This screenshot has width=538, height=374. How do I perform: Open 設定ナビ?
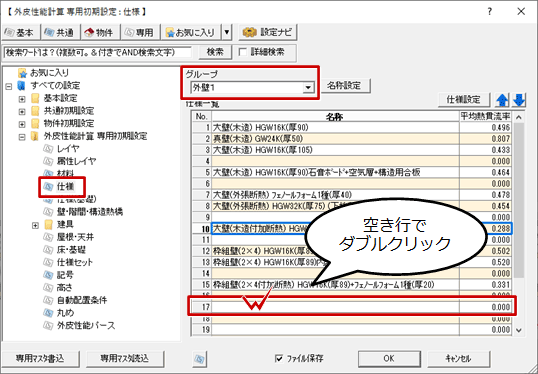(268, 32)
